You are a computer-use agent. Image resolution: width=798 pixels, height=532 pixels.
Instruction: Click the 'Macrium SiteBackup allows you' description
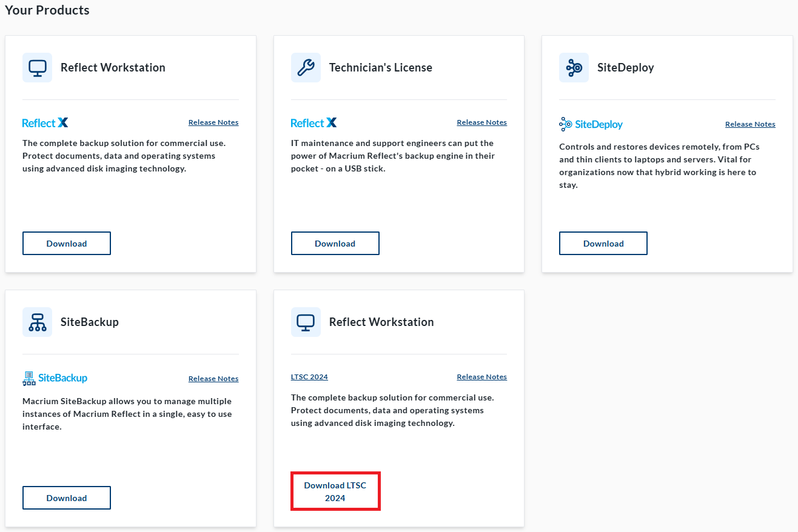pos(127,414)
